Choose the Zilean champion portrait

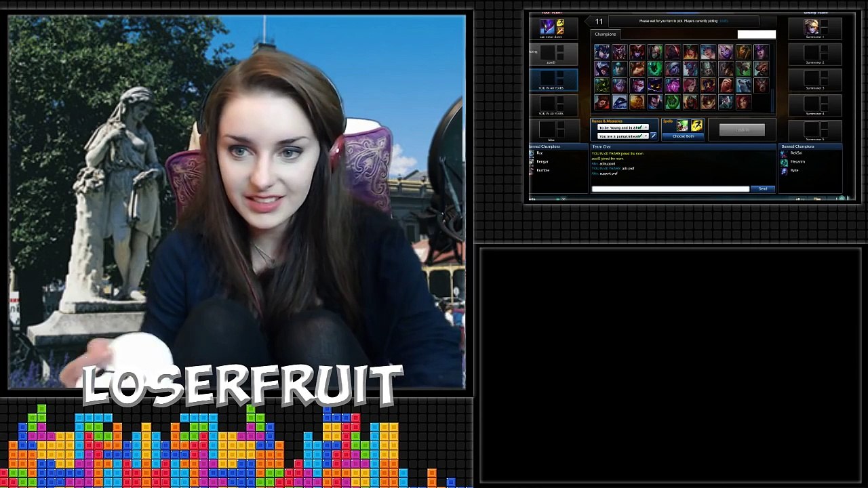point(726,102)
